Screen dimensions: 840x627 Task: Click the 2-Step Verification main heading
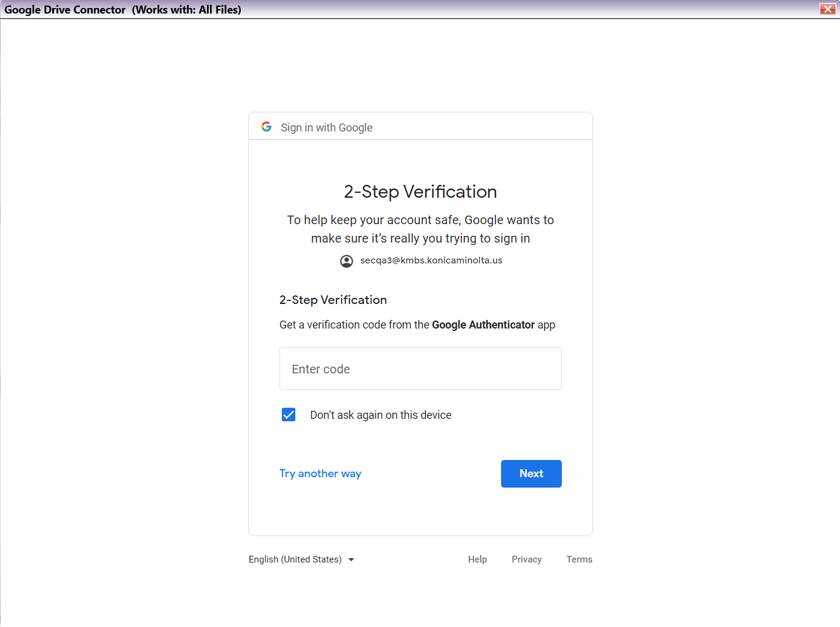pos(421,192)
